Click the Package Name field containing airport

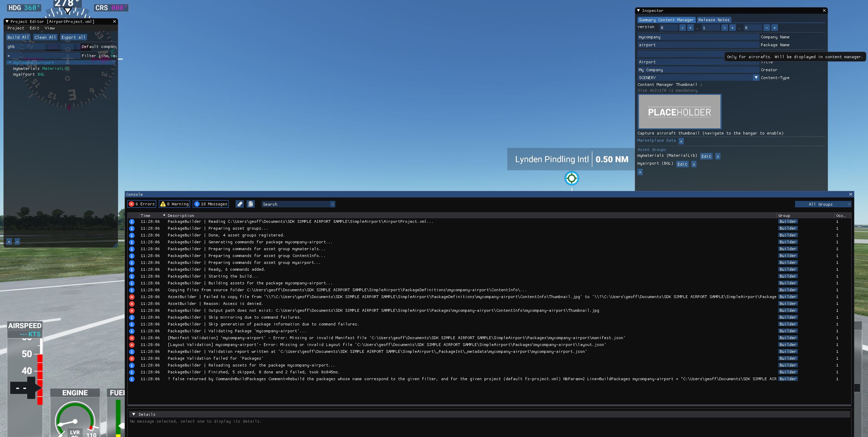[698, 45]
